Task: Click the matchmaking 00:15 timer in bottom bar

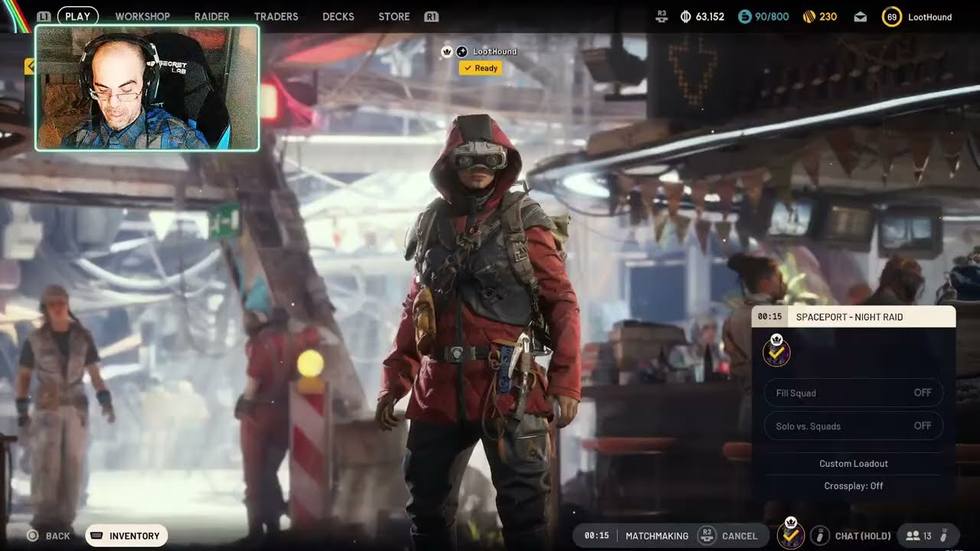Action: coord(596,536)
